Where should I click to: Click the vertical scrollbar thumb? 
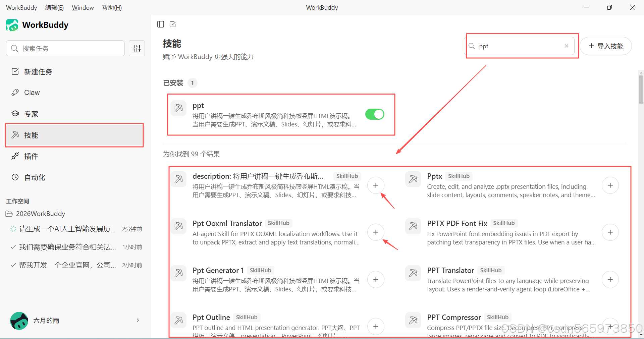pos(641,90)
